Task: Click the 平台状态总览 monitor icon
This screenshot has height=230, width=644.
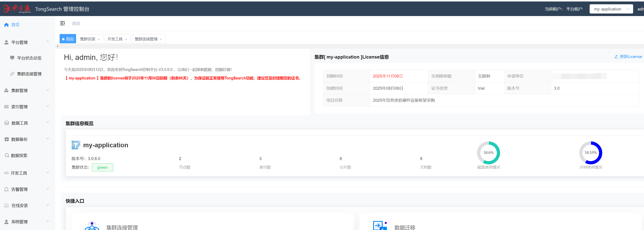Action: click(12, 58)
